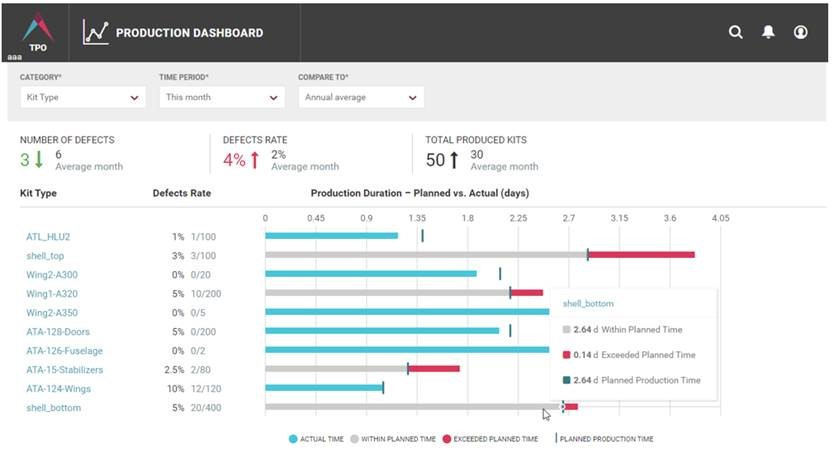Click tooltip row 2.64 d Planned Production Time
This screenshot has width=834, height=468.
631,380
